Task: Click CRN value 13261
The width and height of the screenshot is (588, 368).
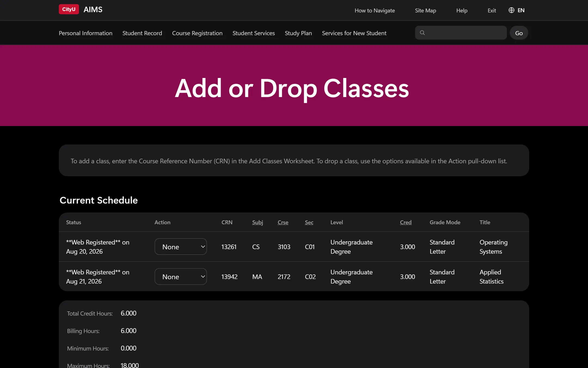Action: tap(229, 247)
